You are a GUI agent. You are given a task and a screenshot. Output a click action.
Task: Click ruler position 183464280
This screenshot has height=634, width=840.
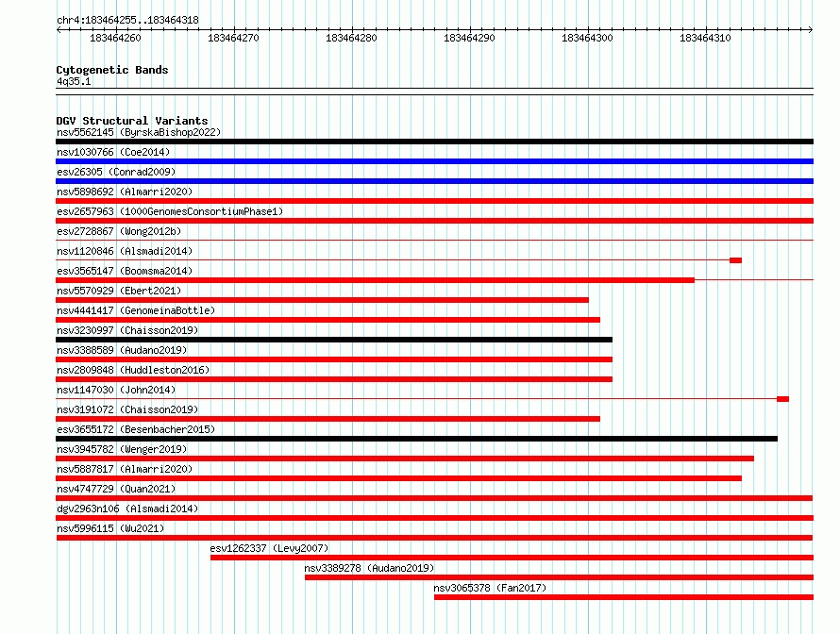pyautogui.click(x=351, y=38)
